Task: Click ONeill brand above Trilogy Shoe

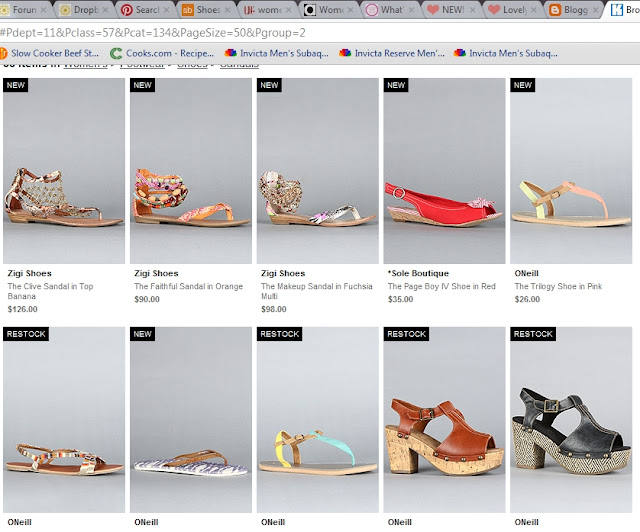Action: coord(527,273)
